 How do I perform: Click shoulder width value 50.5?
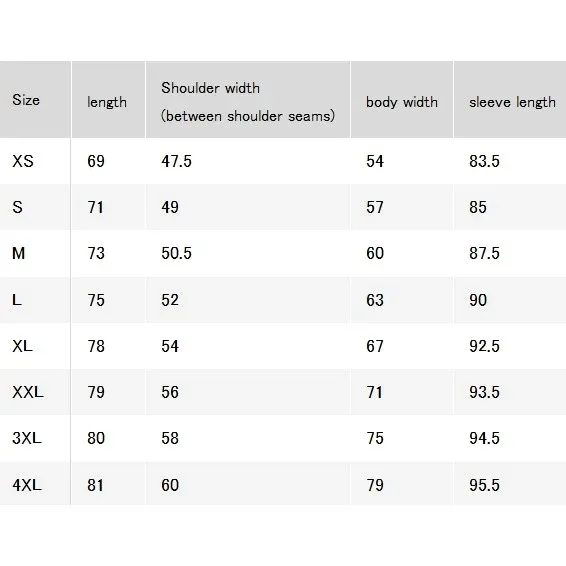point(177,253)
